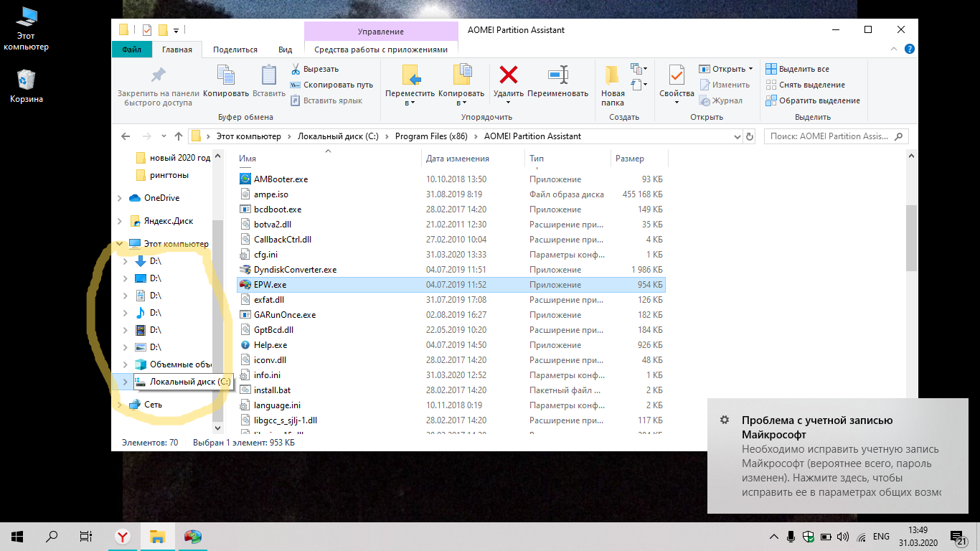The height and width of the screenshot is (551, 980).
Task: Expand the Сеть tree node
Action: 120,405
